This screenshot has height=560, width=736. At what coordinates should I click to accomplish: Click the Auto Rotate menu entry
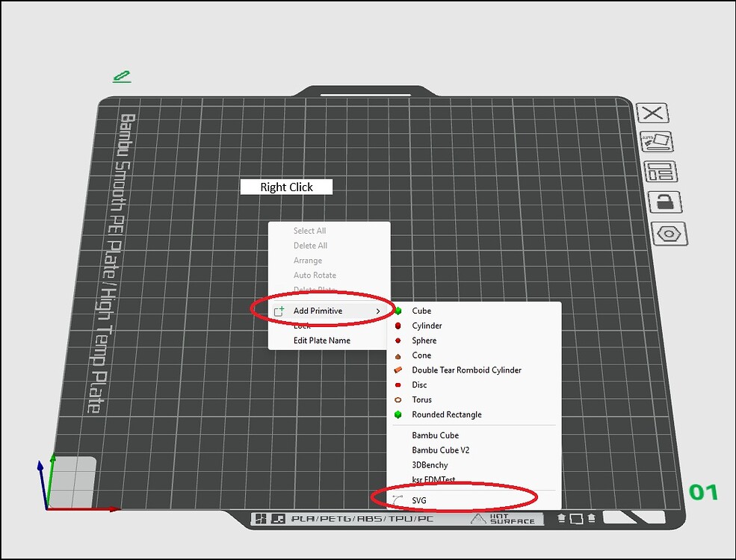coord(315,276)
